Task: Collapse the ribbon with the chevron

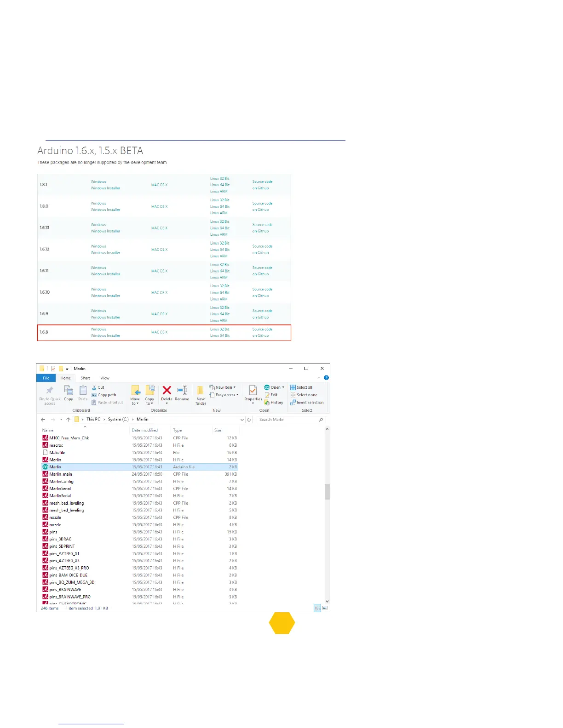Action: [318, 378]
